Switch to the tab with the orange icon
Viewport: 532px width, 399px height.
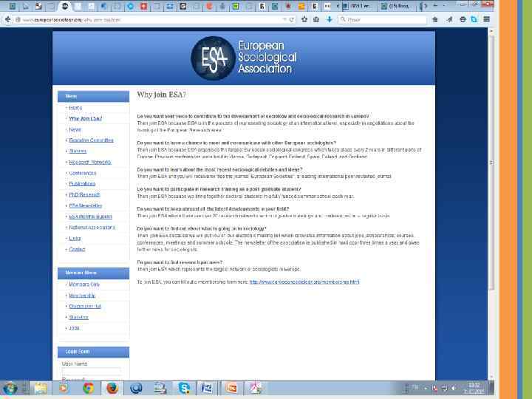point(301,6)
